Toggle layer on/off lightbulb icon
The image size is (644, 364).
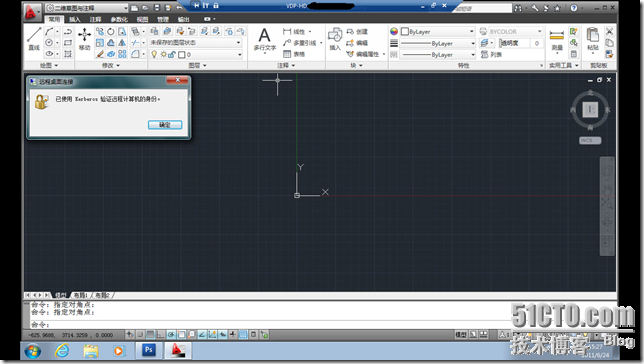[x=154, y=54]
